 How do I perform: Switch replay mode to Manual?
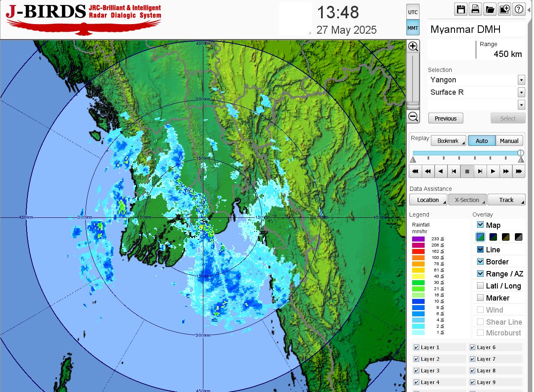click(509, 141)
